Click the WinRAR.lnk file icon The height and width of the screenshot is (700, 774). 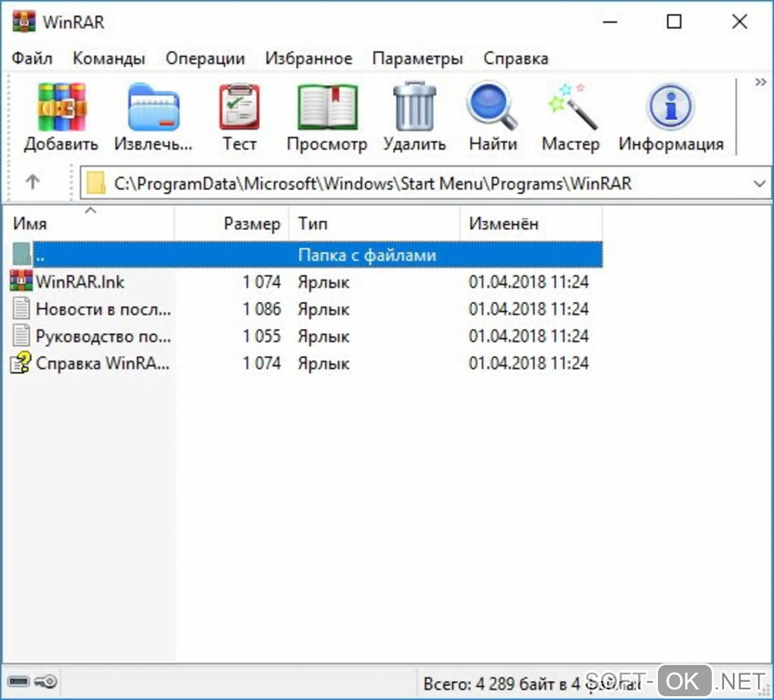(x=21, y=281)
